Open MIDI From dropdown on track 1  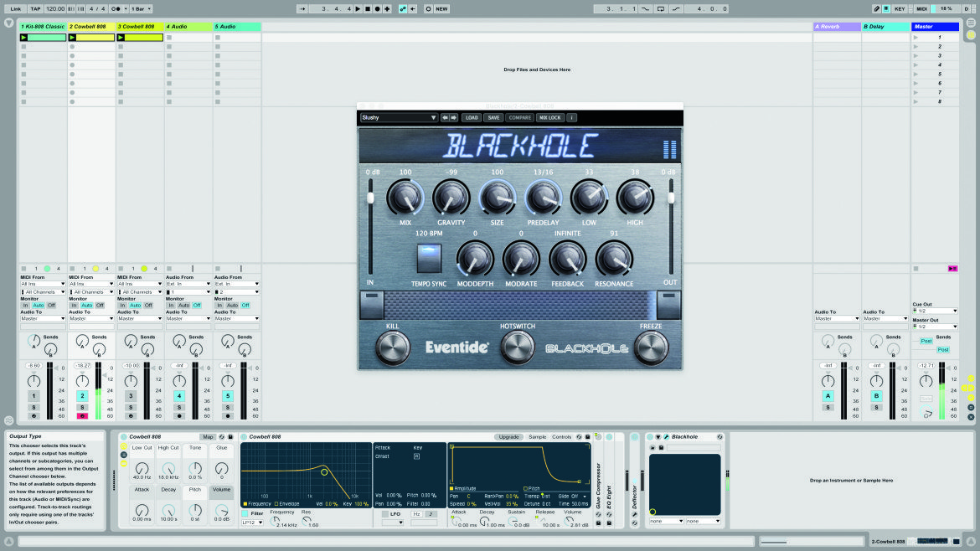click(43, 284)
